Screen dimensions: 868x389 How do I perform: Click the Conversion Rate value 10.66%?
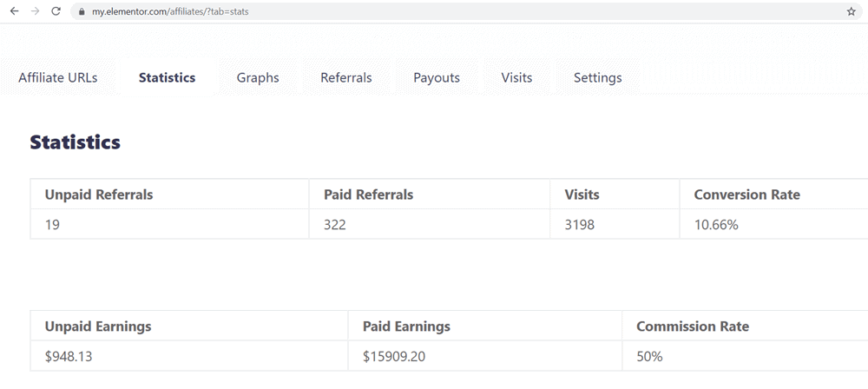pos(716,225)
